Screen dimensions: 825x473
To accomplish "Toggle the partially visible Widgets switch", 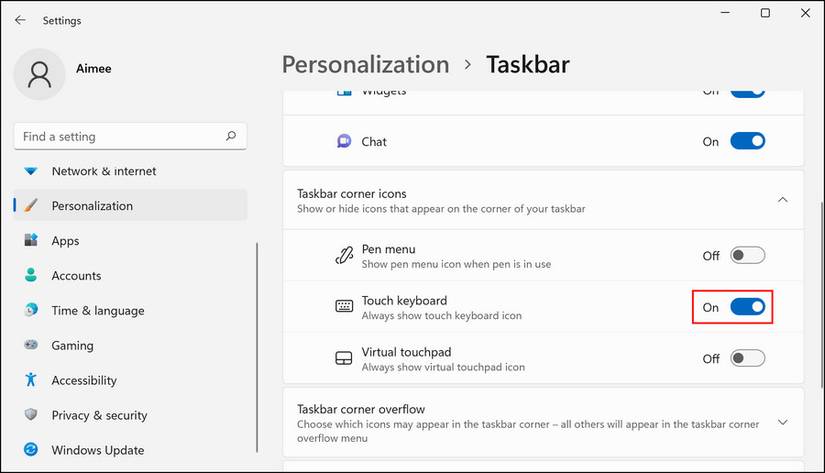I will coord(747,93).
